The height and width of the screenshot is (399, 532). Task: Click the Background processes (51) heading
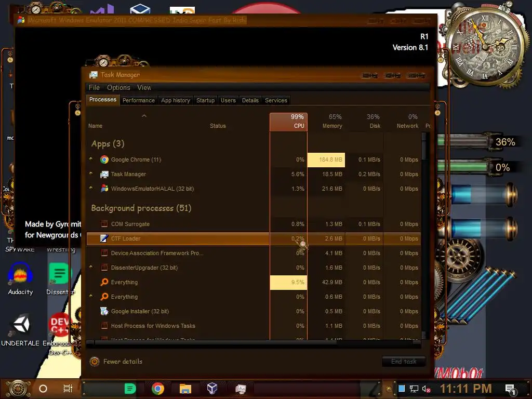click(x=141, y=208)
